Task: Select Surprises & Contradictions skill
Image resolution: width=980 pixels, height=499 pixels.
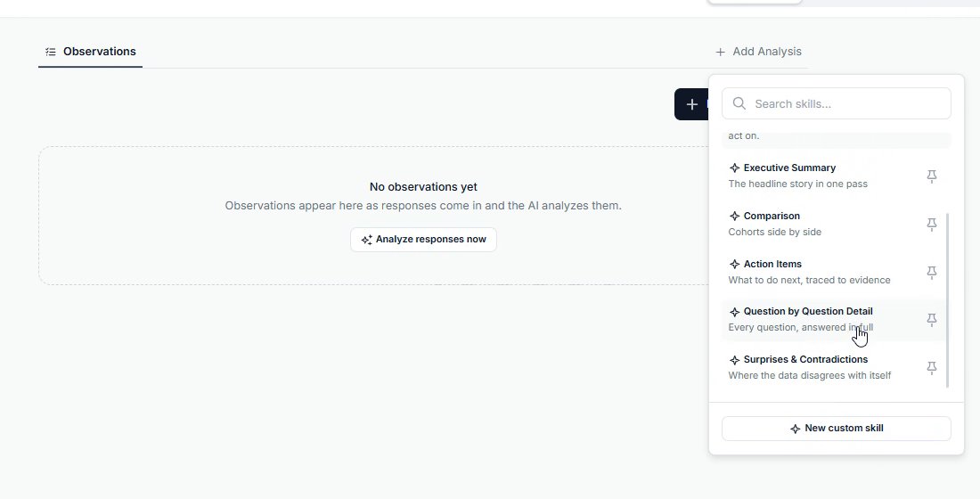Action: click(x=837, y=368)
